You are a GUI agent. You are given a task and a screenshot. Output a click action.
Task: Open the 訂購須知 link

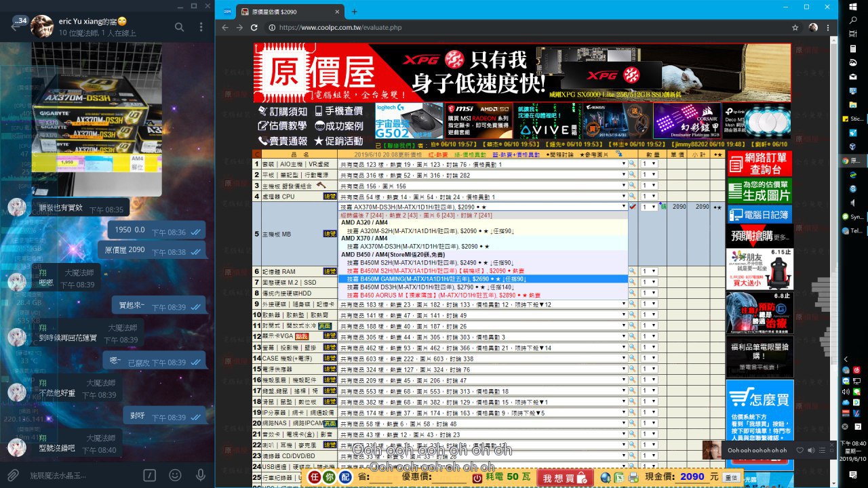coord(283,111)
